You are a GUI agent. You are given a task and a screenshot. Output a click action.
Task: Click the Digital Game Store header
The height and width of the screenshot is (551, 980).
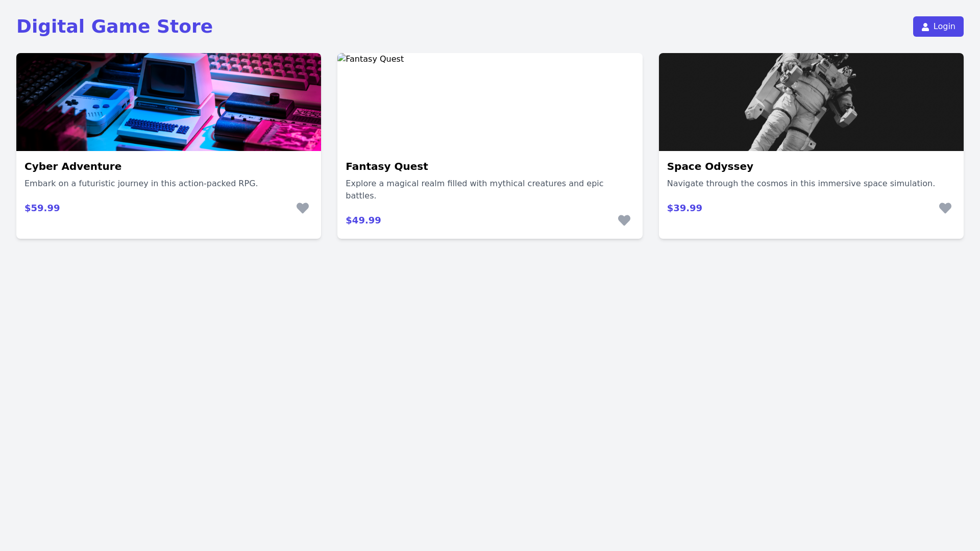pos(114,27)
